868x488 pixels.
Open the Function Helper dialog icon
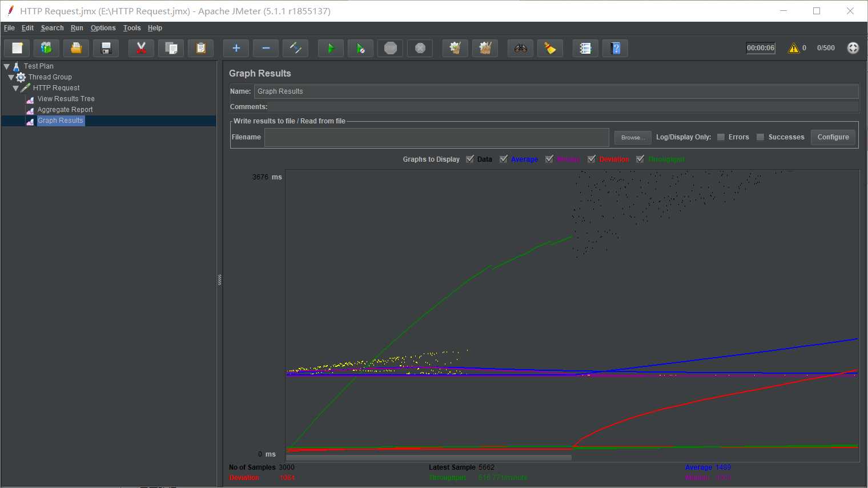[x=586, y=48]
